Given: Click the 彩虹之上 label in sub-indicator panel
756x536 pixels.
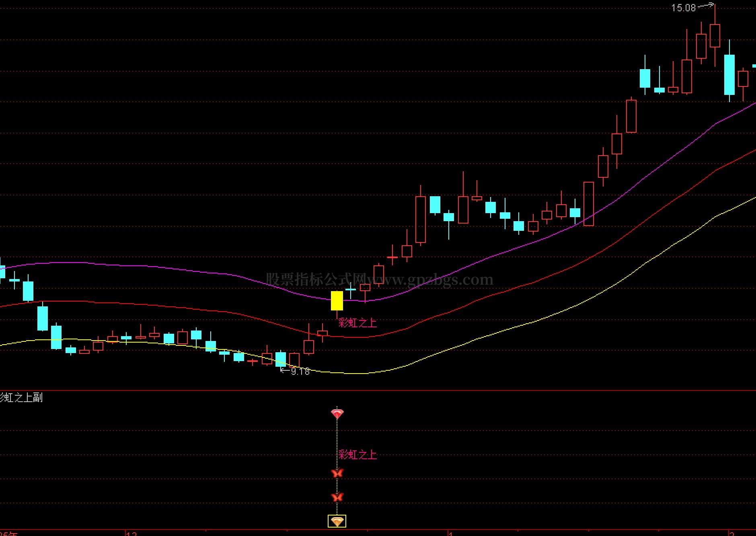Looking at the screenshot, I should [357, 455].
